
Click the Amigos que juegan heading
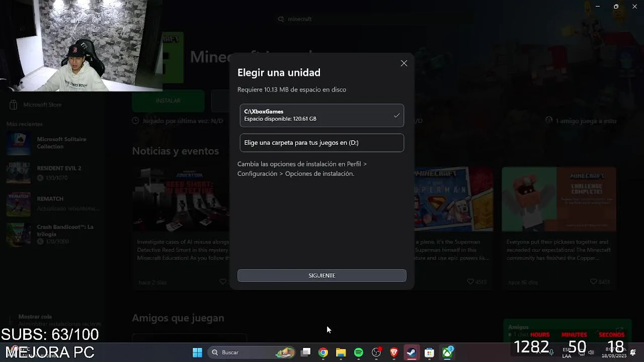click(178, 318)
